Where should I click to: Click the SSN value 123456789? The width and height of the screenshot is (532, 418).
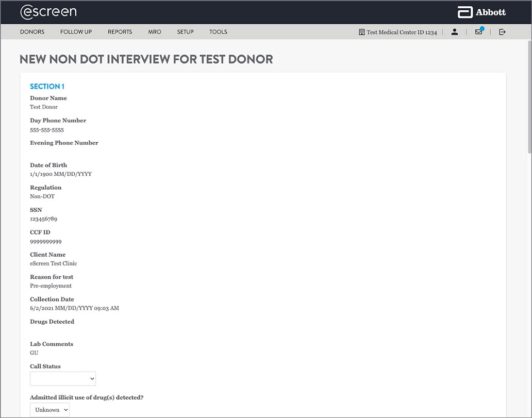pos(43,219)
